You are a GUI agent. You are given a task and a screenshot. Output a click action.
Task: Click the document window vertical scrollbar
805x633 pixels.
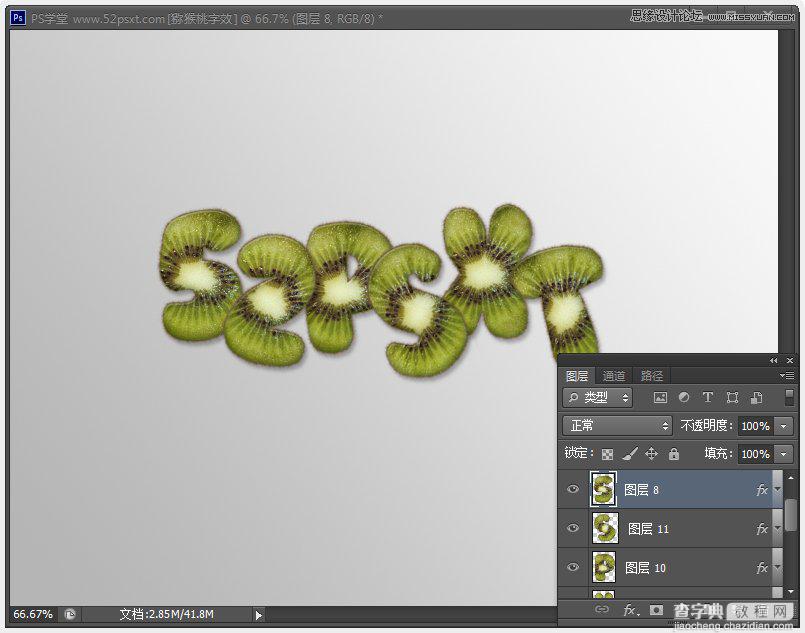tap(786, 190)
